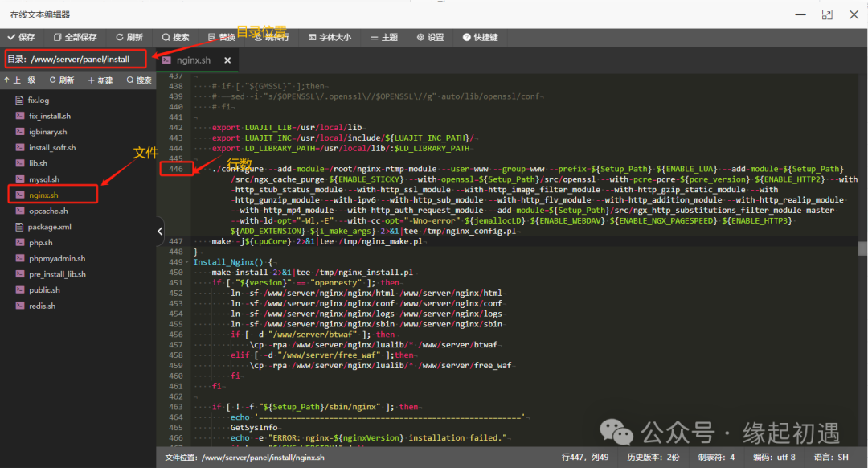The image size is (868, 468).
Task: Click the 保存 save button
Action: tap(21, 37)
